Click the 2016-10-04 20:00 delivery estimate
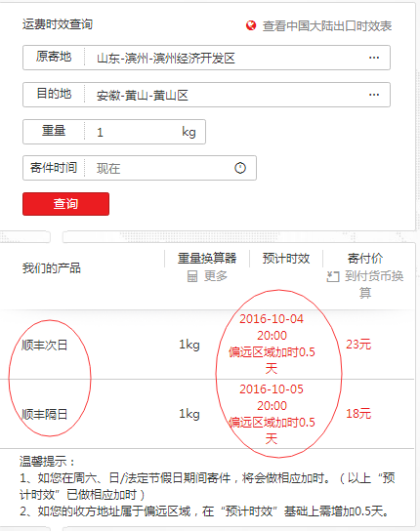 (272, 327)
